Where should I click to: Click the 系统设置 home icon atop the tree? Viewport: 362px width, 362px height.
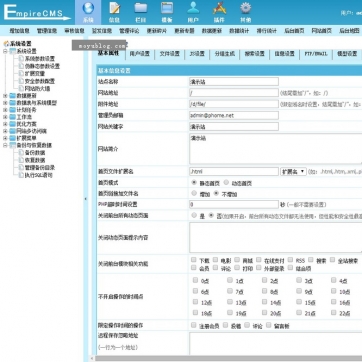click(6, 43)
